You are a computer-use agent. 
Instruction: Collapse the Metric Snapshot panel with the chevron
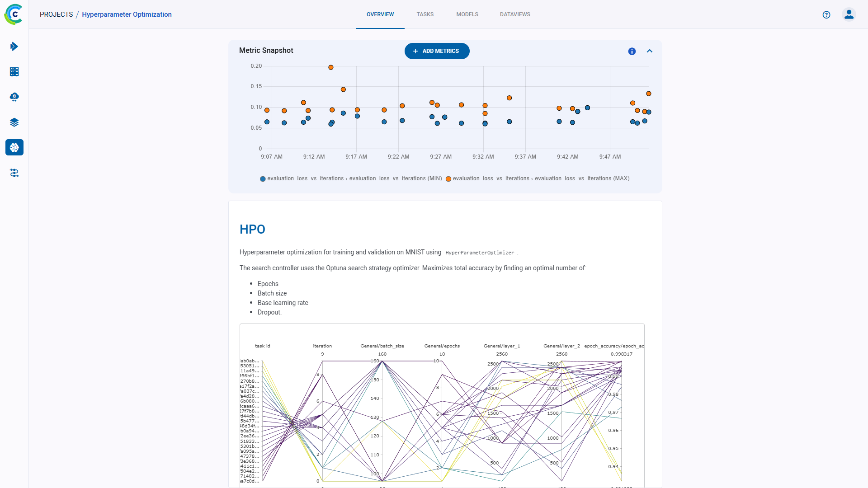click(x=650, y=51)
